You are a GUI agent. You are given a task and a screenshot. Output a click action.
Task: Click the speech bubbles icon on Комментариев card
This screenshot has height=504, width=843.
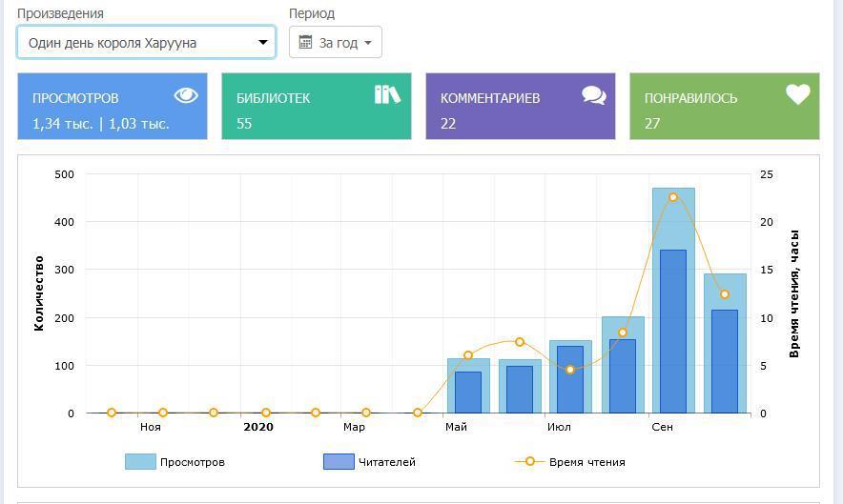coord(593,95)
